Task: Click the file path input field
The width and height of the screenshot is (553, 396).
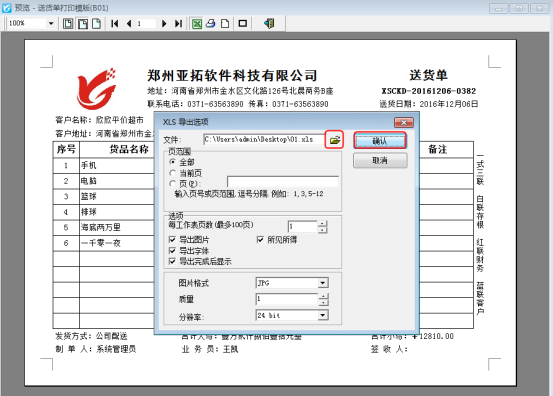Action: tap(264, 140)
